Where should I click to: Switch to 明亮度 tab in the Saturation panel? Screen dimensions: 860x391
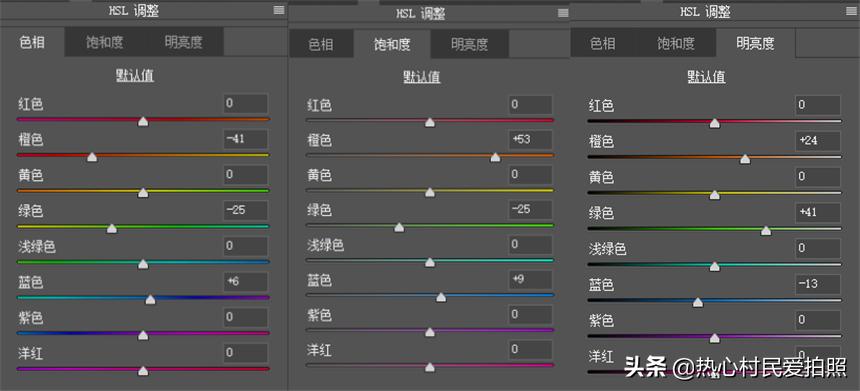[x=469, y=44]
